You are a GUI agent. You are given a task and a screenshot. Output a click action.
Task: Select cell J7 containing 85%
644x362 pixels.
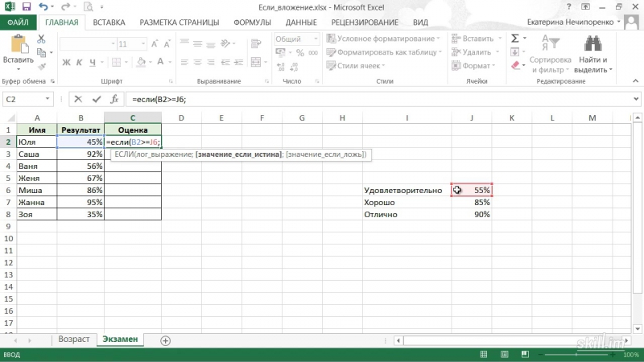coord(472,203)
